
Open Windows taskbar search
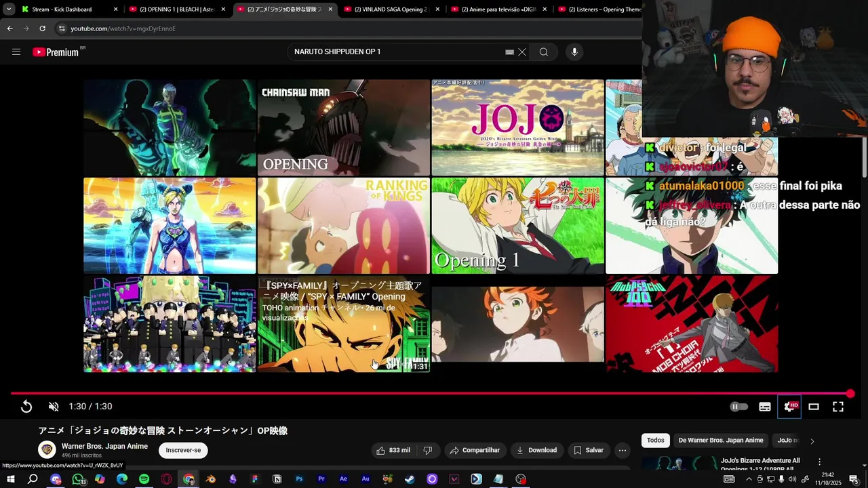click(x=33, y=479)
